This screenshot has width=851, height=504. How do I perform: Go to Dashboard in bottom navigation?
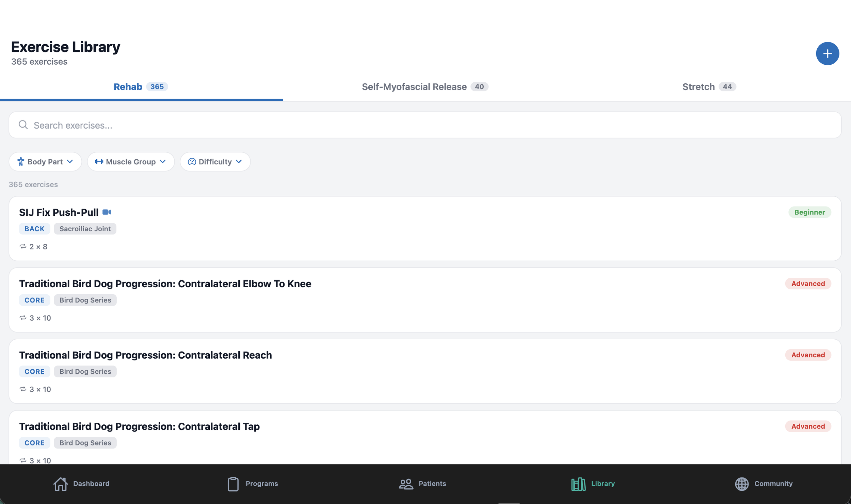[x=81, y=484]
